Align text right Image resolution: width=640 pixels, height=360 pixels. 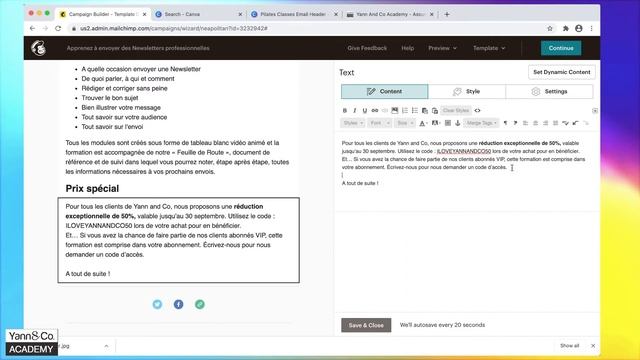pos(545,123)
